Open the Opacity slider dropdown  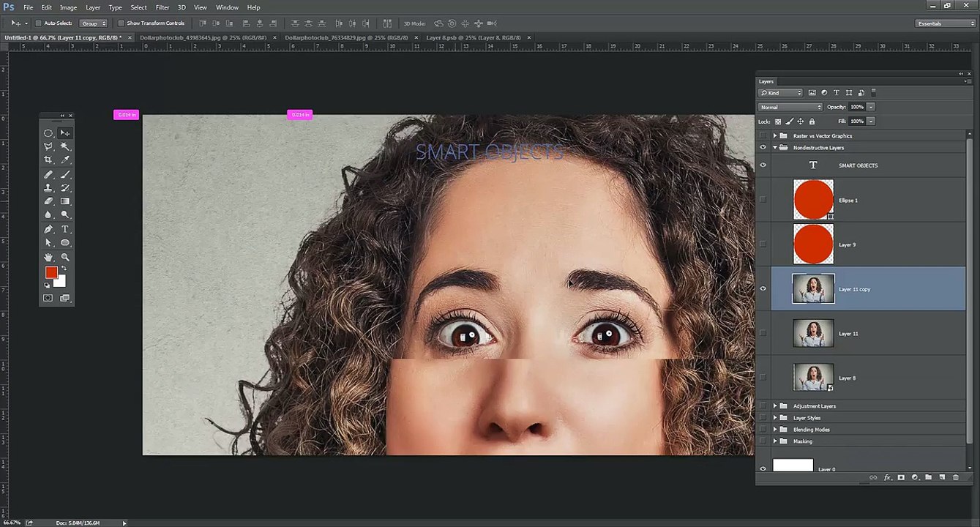[871, 107]
